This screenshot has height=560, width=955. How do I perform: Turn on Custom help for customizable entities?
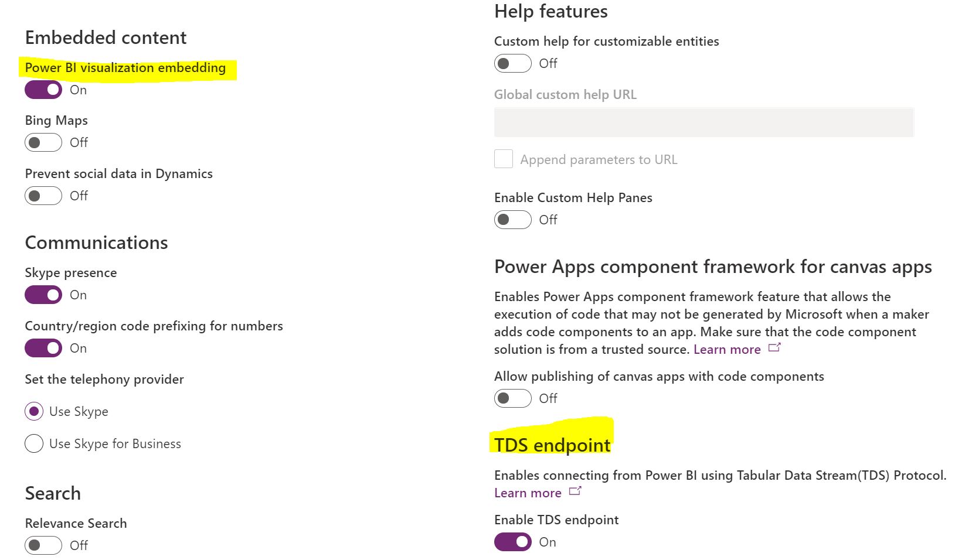click(513, 63)
